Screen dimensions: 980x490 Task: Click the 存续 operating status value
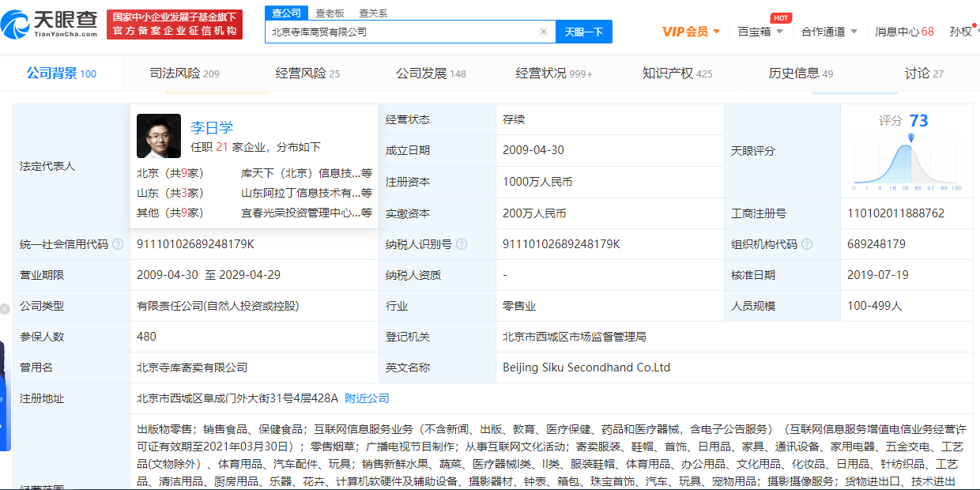(514, 119)
